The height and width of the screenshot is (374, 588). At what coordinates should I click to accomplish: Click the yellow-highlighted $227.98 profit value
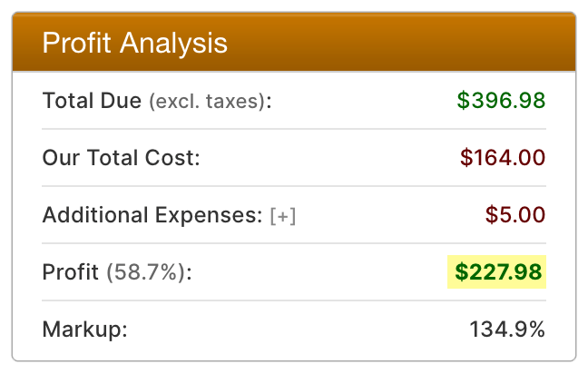(501, 271)
